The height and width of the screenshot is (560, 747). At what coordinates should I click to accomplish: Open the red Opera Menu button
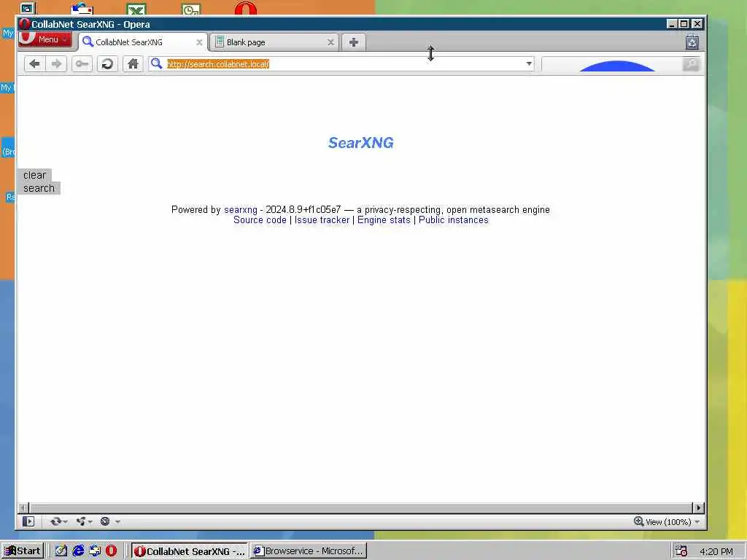(45, 39)
